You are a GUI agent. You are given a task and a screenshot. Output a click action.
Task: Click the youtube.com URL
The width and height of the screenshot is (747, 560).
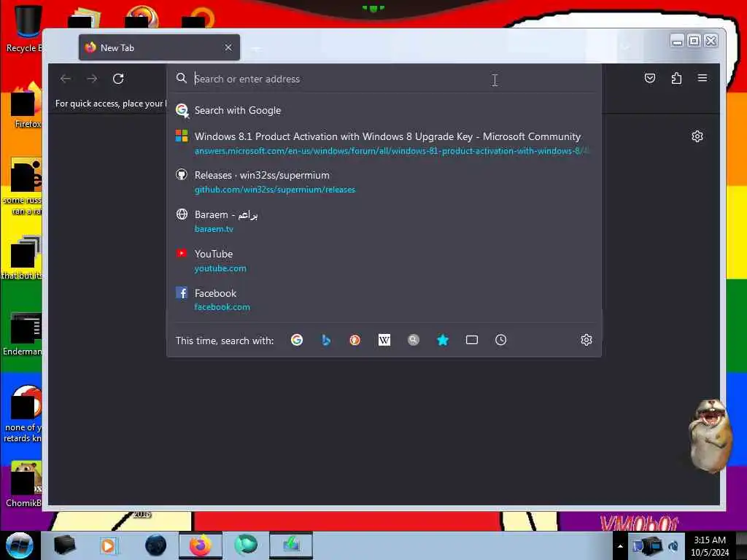[220, 268]
